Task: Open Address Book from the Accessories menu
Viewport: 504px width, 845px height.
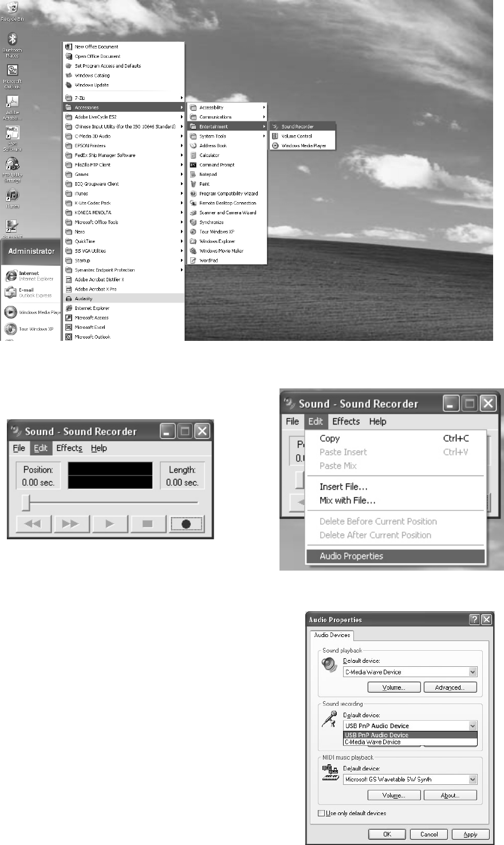Action: 227,146
